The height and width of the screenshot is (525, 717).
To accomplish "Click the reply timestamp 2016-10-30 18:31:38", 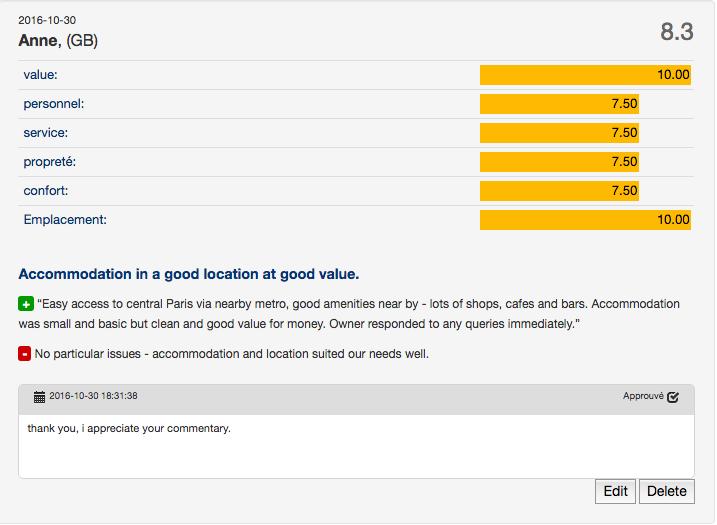I will click(x=93, y=396).
